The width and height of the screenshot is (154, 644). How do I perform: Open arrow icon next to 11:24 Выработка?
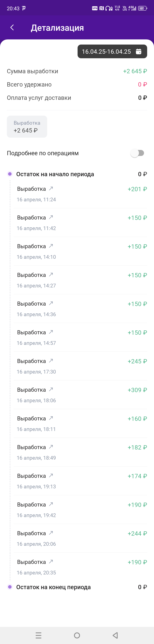(51, 188)
